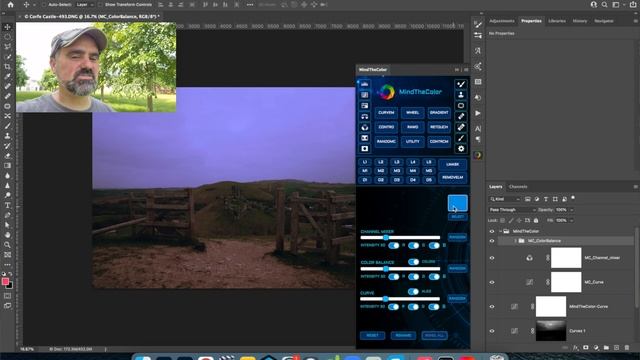Toggle the Auto-Select checkbox
Image resolution: width=640 pixels, height=360 pixels.
tap(44, 4)
